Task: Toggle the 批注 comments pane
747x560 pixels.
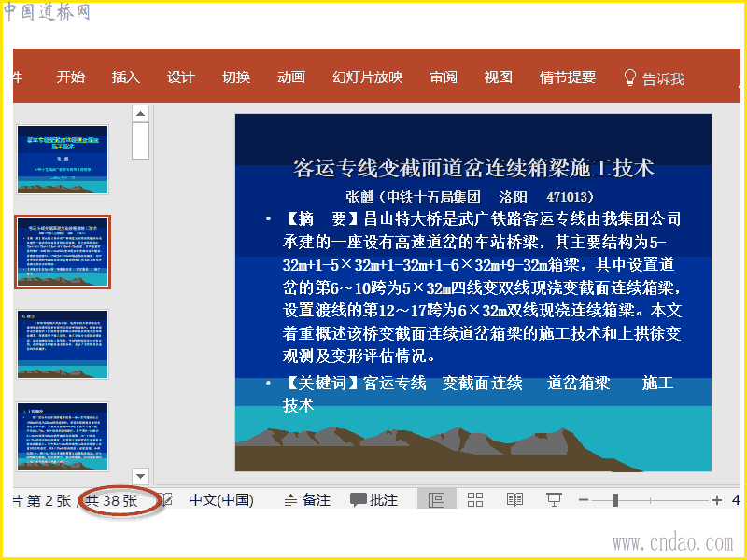Action: pos(374,500)
